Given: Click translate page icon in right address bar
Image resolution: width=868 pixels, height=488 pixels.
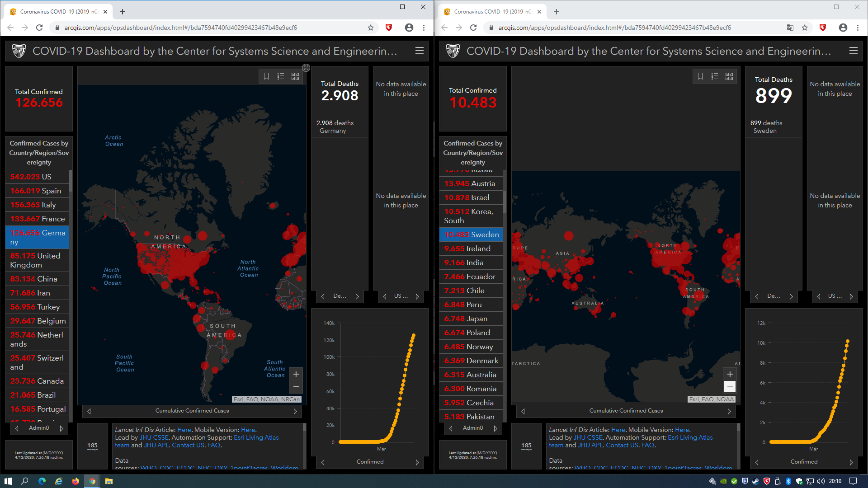Looking at the screenshot, I should [790, 28].
